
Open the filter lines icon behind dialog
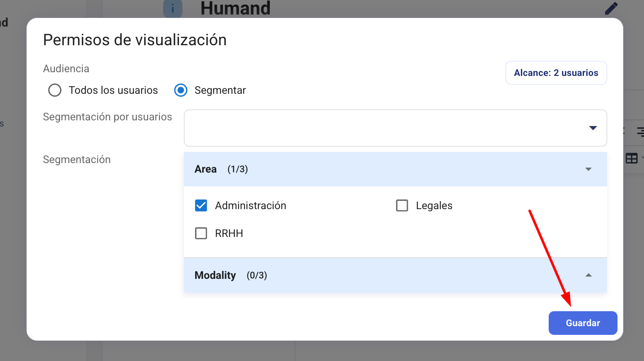click(x=640, y=132)
